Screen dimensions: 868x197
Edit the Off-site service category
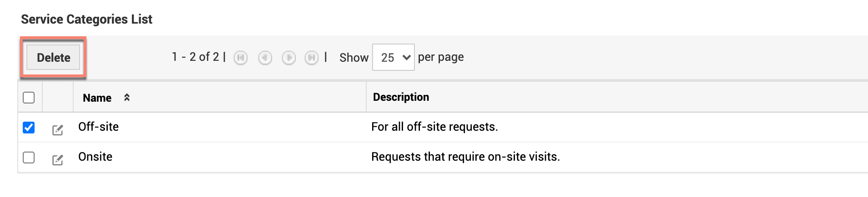(58, 130)
